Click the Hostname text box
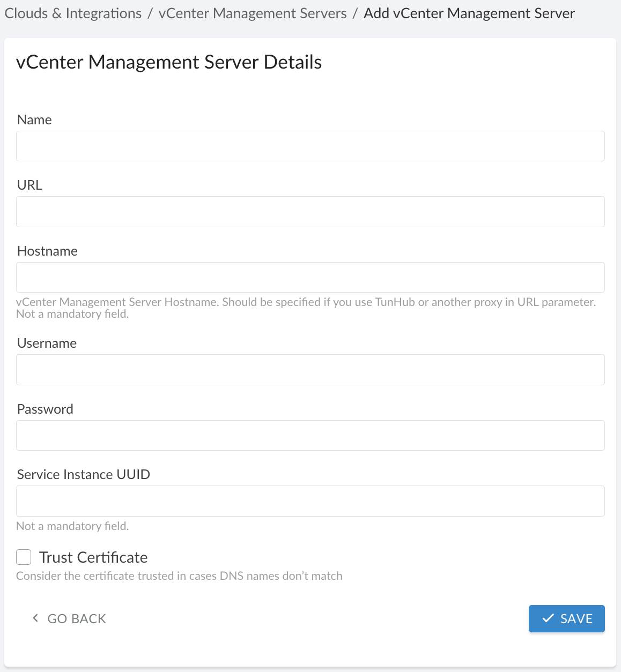 pyautogui.click(x=310, y=277)
